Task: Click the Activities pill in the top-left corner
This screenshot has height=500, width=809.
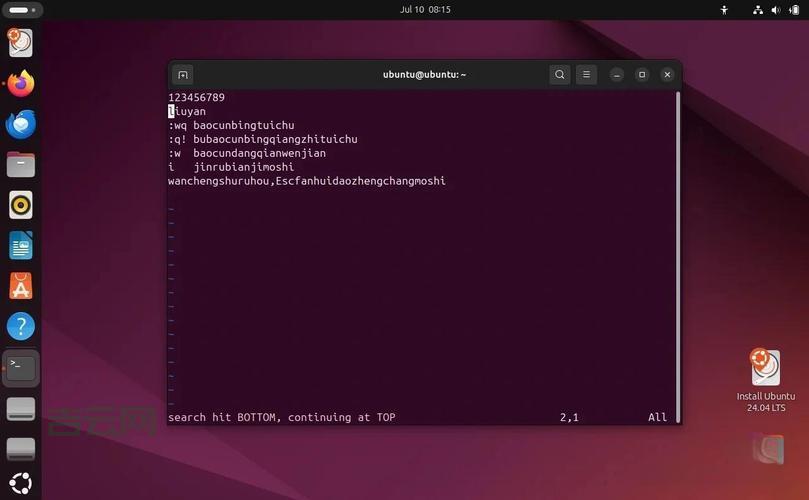Action: tap(19, 10)
